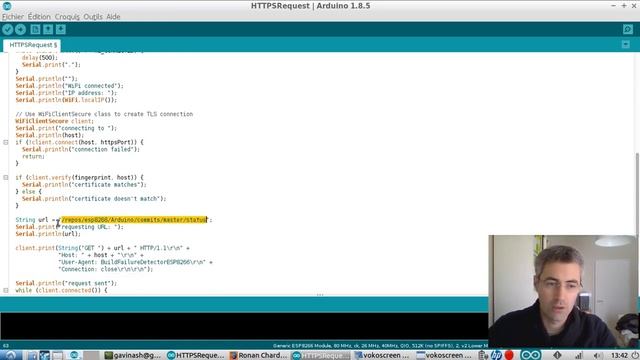This screenshot has height=360, width=640.
Task: Click the network signal tray icon
Action: coord(579,356)
